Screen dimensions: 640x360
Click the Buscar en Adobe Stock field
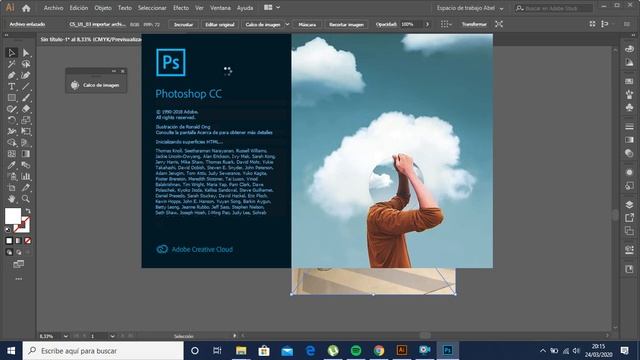point(554,8)
